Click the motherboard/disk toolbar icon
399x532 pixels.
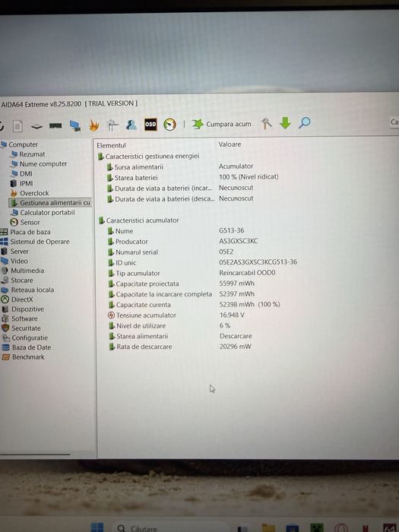coord(36,127)
